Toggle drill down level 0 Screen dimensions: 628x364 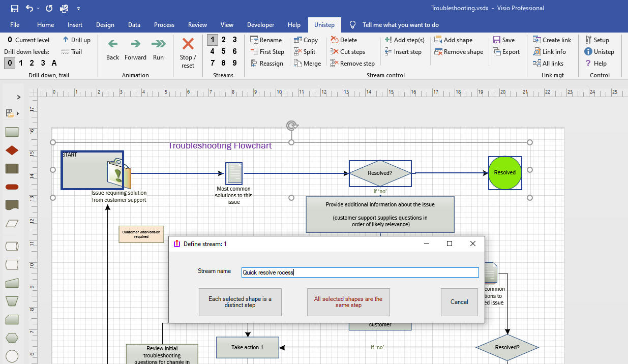(9, 63)
